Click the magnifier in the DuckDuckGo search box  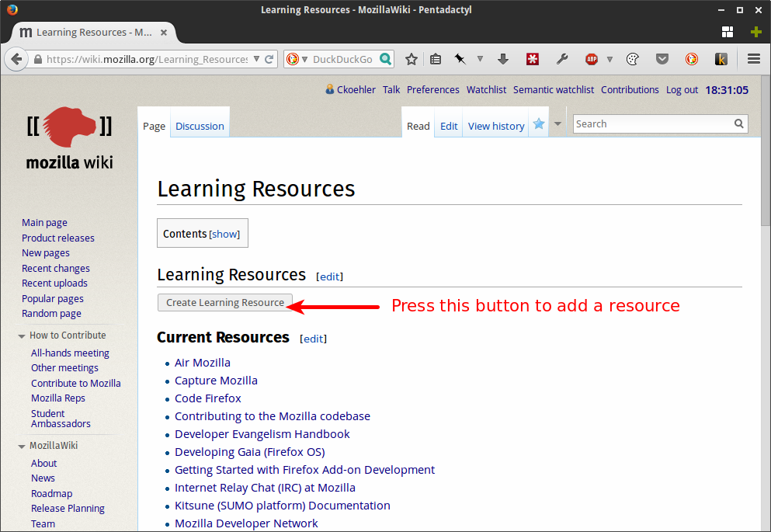[386, 59]
